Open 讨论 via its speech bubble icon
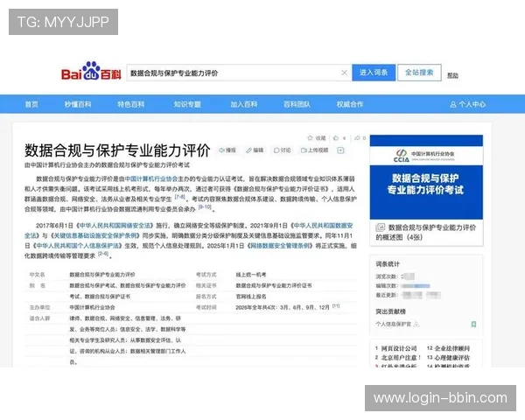Viewport: 525px width, 420px height. (276, 150)
